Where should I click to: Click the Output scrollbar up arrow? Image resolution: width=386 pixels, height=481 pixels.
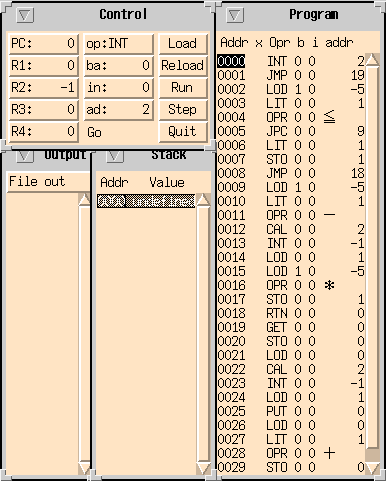(84, 200)
